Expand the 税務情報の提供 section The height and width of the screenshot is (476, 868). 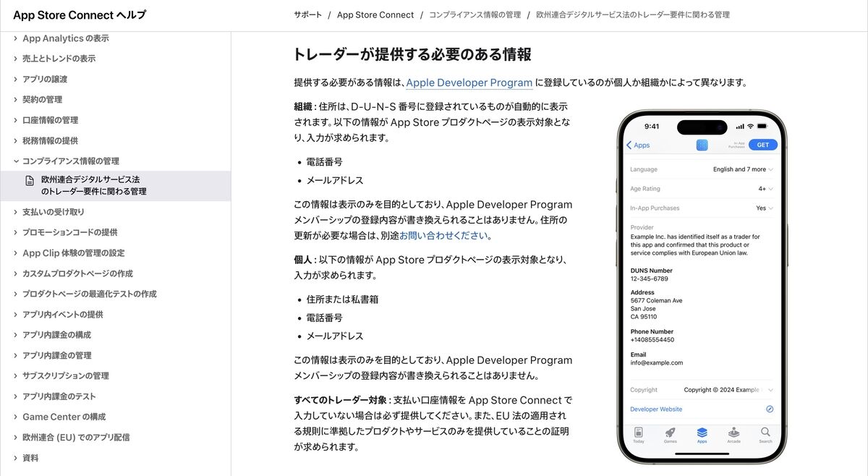click(x=50, y=140)
